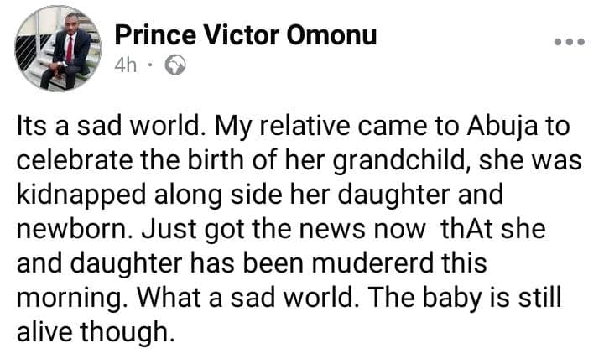Click the word 'celebrate' in the post
The image size is (604, 364).
(75, 160)
